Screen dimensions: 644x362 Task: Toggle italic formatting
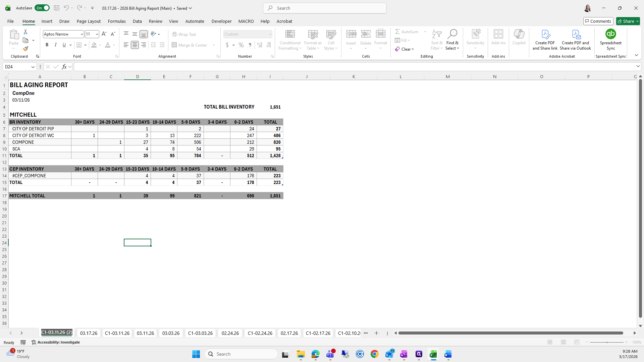click(56, 45)
